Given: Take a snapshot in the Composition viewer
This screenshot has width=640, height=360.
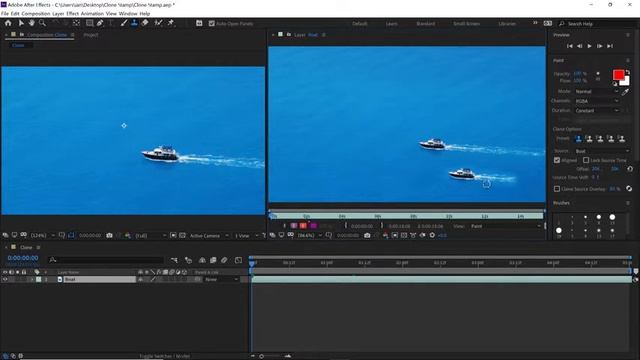Looking at the screenshot, I should pyautogui.click(x=109, y=236).
